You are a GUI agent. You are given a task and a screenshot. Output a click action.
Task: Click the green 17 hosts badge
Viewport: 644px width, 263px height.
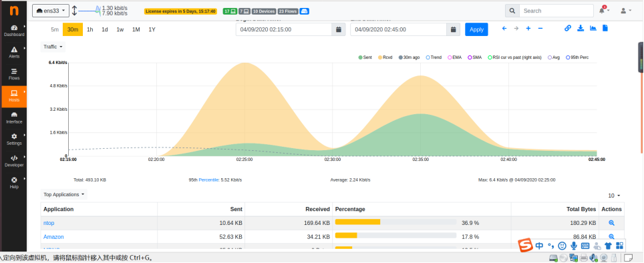(x=229, y=11)
